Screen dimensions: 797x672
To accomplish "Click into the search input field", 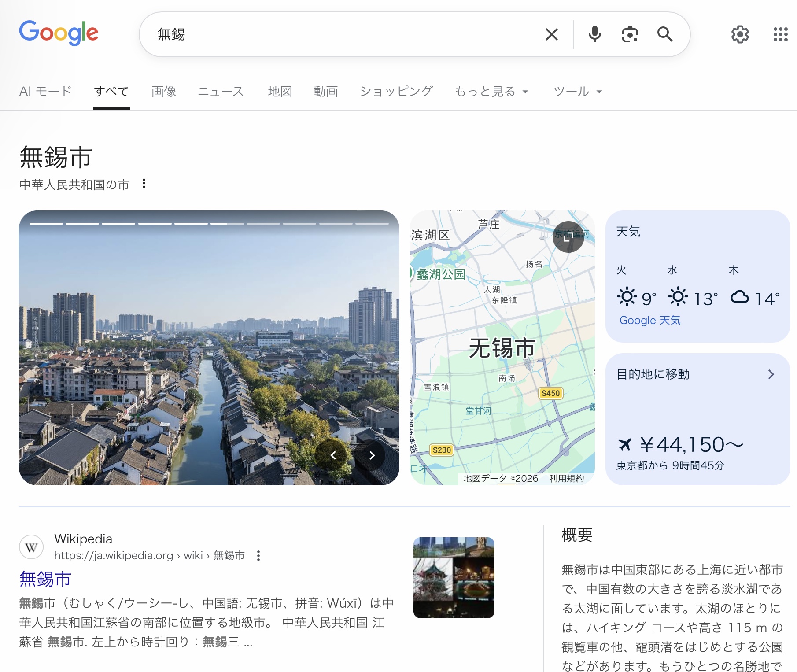I will coord(343,34).
